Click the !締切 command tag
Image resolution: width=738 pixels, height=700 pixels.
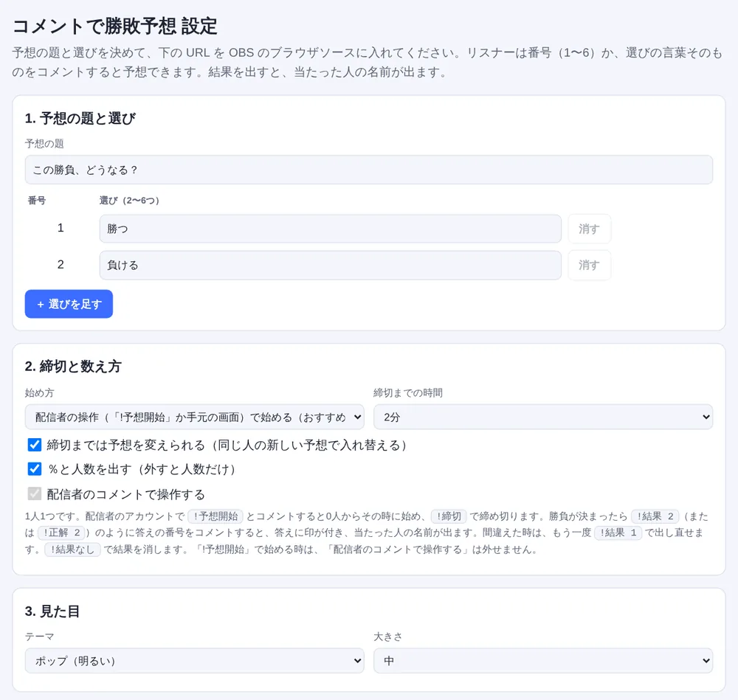click(x=449, y=516)
